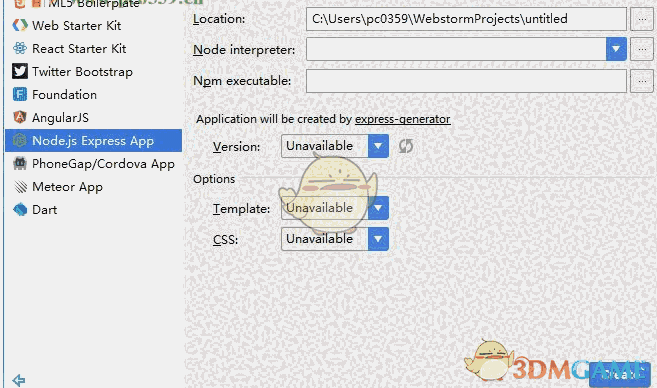Select Meteor App project type

coord(93,187)
